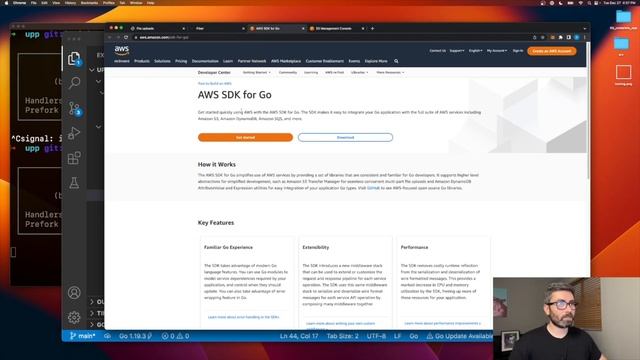
Task: Open VS Code Manage gear icon
Action: (x=74, y=317)
